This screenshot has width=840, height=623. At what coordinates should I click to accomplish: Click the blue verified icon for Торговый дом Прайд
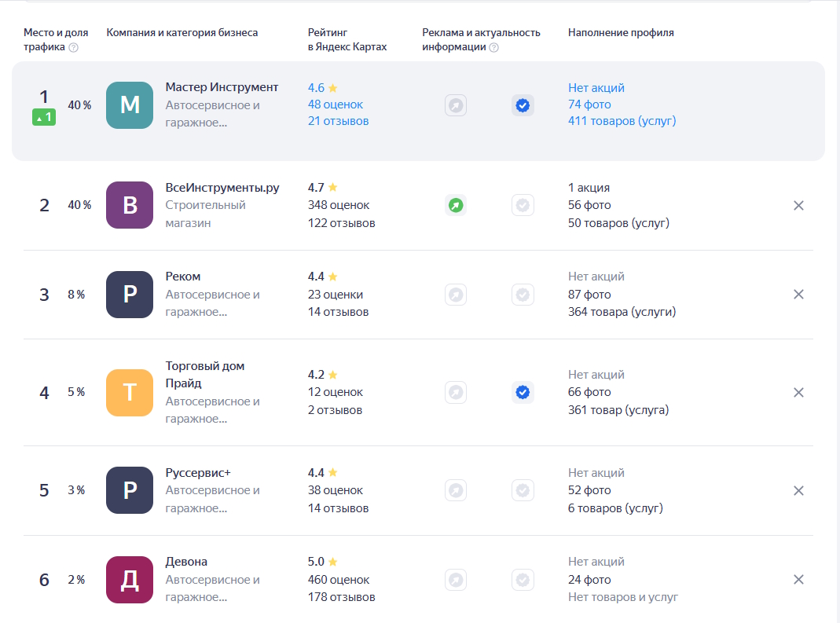[523, 393]
